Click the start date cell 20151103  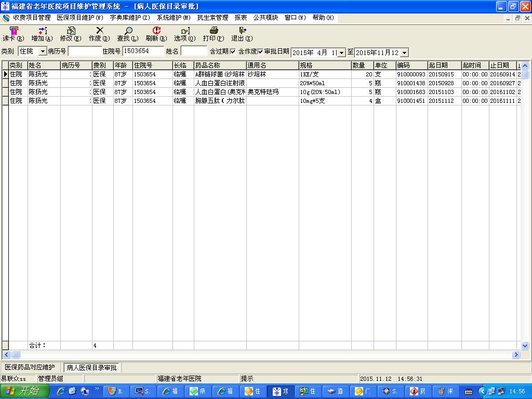click(x=445, y=92)
